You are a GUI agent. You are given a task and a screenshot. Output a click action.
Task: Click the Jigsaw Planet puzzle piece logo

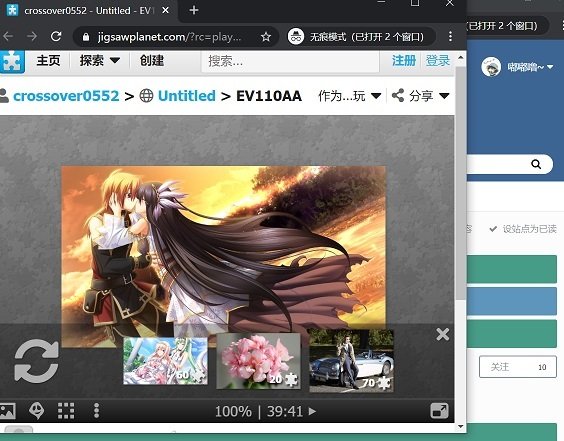click(x=12, y=61)
